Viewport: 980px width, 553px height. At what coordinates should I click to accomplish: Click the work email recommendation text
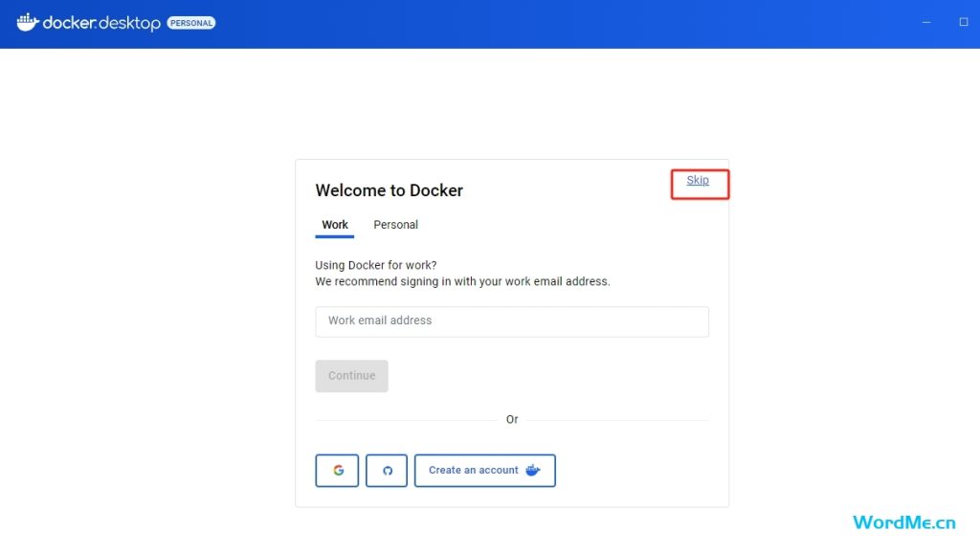(x=462, y=282)
